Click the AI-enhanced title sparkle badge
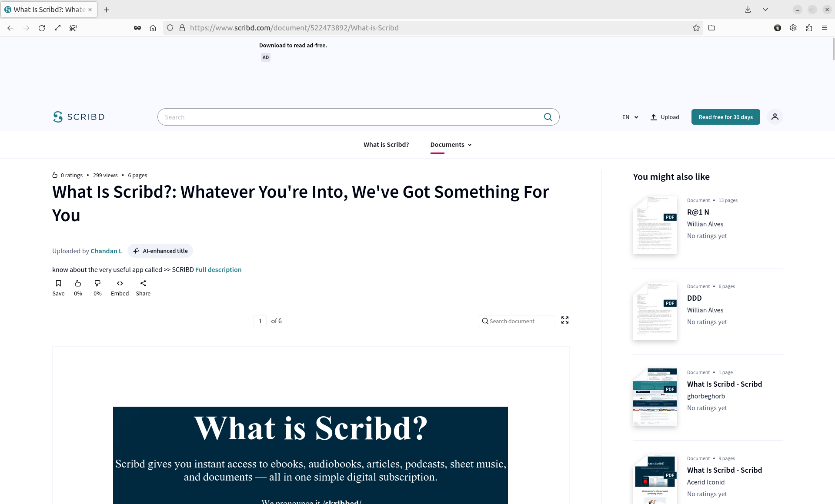 160,251
